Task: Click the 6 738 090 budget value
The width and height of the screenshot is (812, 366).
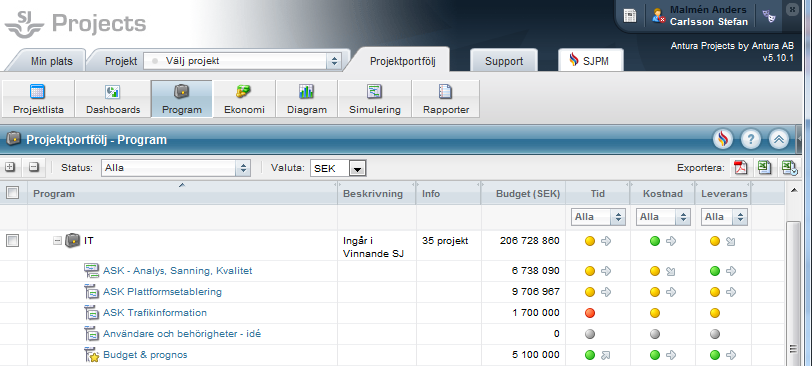Action: [x=535, y=271]
